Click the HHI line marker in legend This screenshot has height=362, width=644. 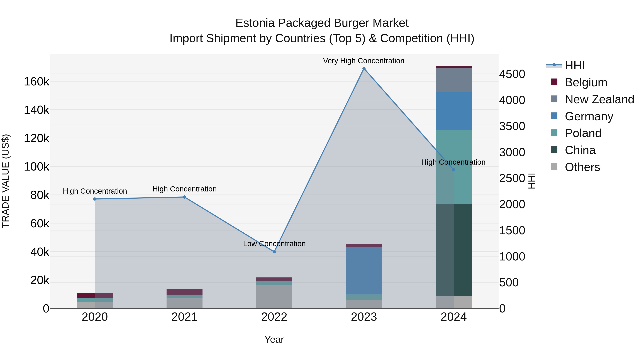point(554,65)
